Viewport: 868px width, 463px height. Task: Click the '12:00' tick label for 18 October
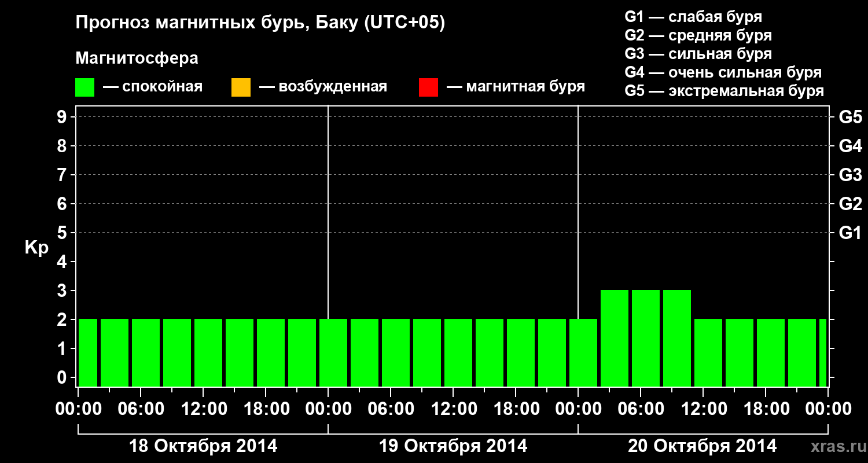point(203,409)
